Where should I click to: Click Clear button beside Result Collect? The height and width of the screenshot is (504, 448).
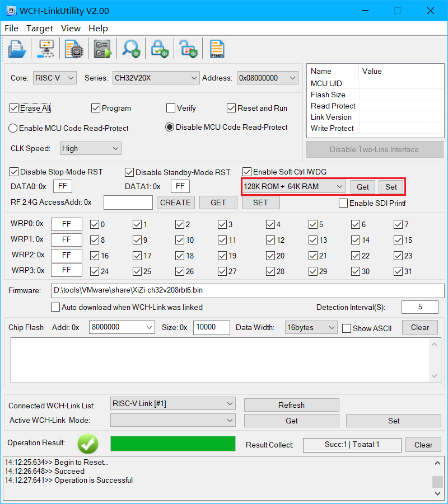(x=423, y=445)
